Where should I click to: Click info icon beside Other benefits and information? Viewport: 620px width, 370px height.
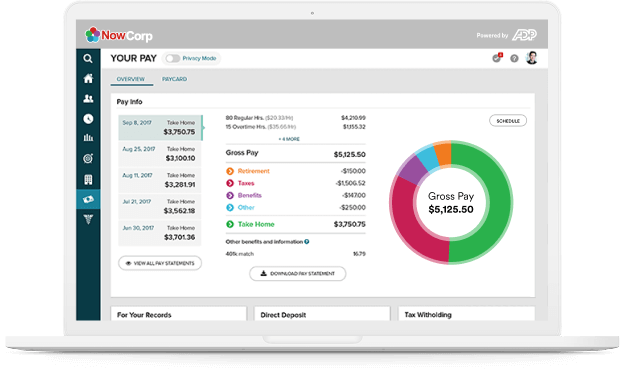(x=307, y=242)
